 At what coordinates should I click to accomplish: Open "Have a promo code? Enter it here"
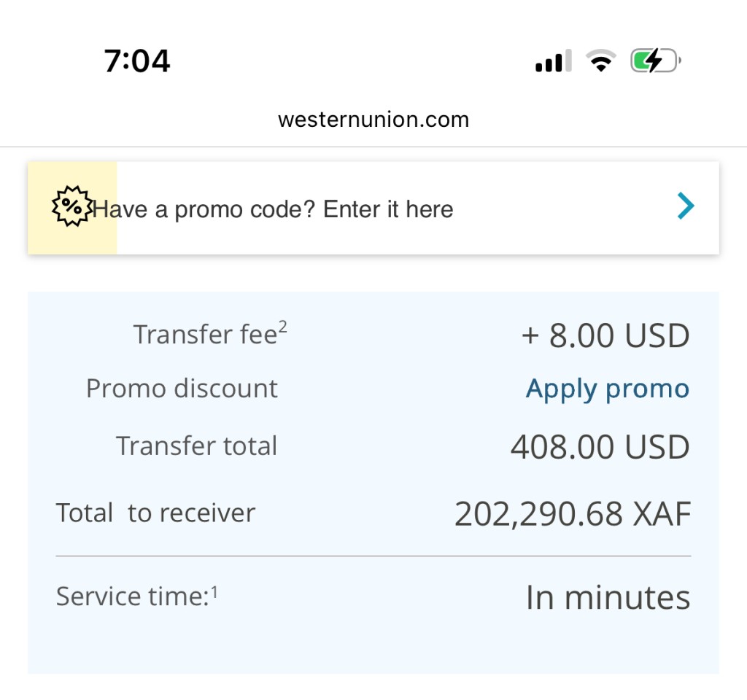[x=274, y=209]
